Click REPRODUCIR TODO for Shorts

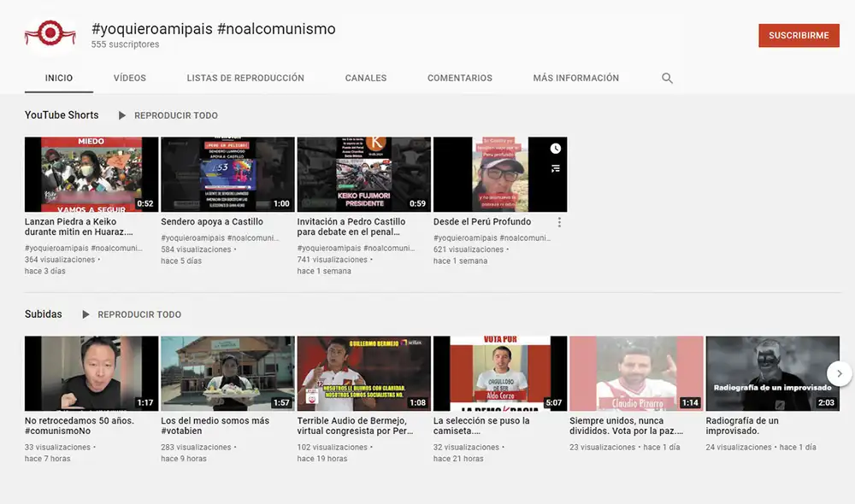pyautogui.click(x=176, y=114)
